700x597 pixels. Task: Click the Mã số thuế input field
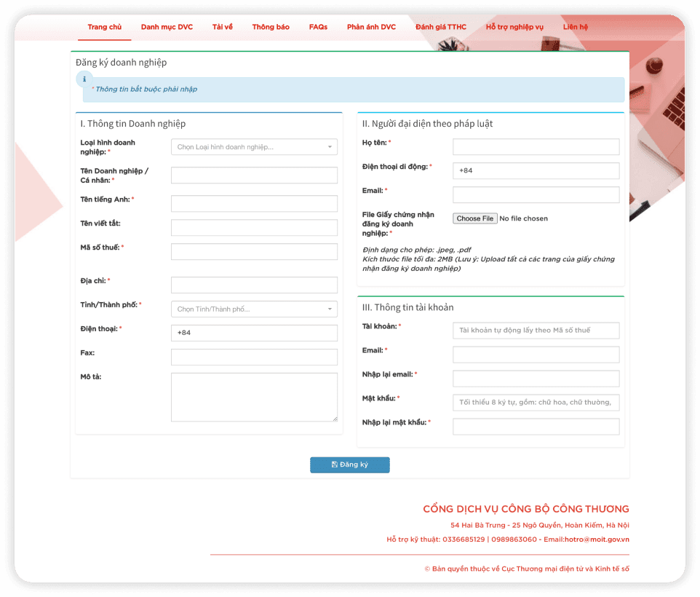pyautogui.click(x=253, y=251)
